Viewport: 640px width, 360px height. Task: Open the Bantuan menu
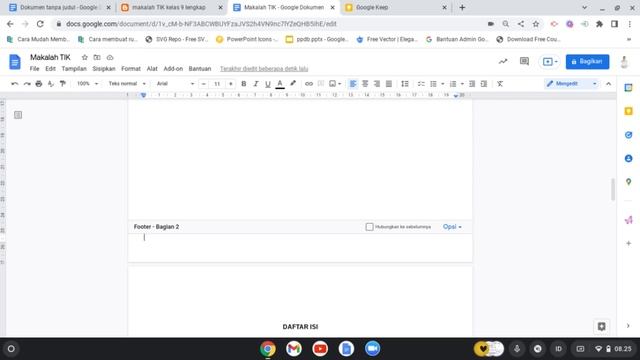[x=200, y=69]
